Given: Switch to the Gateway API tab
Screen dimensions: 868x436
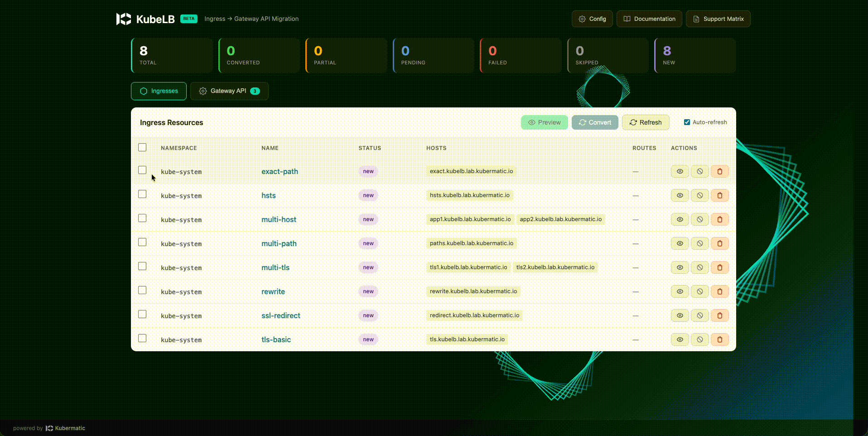Looking at the screenshot, I should tap(229, 91).
